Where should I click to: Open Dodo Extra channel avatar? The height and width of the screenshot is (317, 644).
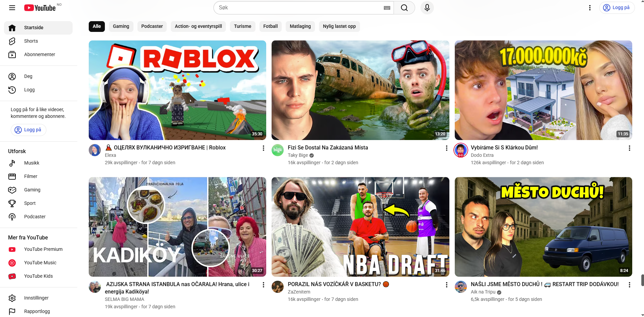pyautogui.click(x=461, y=150)
